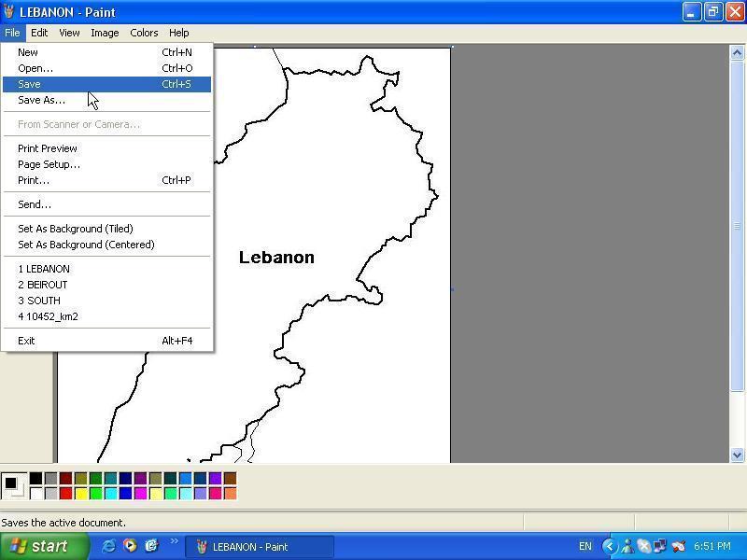Pick the hot pink color swatch
The height and width of the screenshot is (560, 747).
(x=216, y=494)
